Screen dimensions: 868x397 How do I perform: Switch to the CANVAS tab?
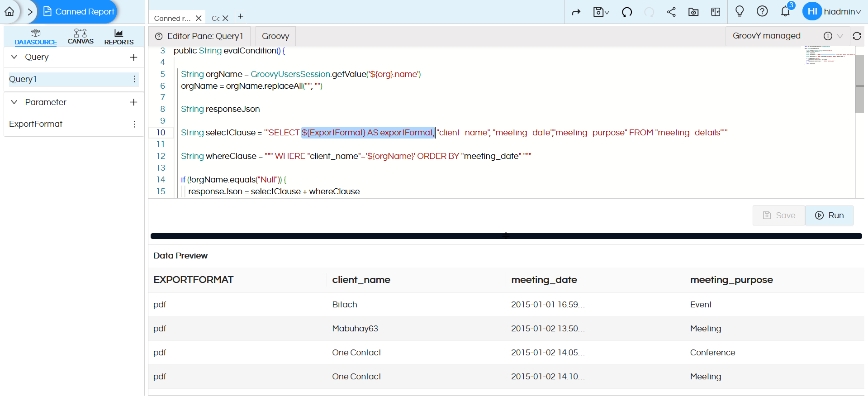click(x=81, y=37)
